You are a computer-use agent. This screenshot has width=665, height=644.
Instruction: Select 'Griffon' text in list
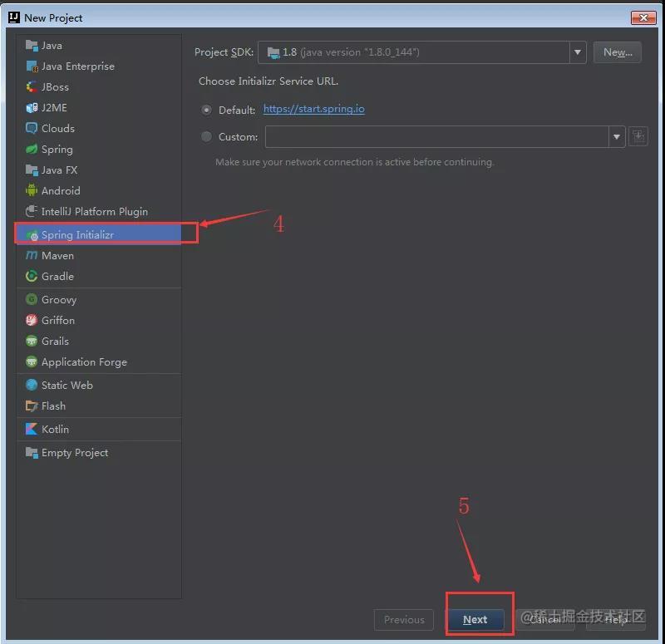click(58, 320)
